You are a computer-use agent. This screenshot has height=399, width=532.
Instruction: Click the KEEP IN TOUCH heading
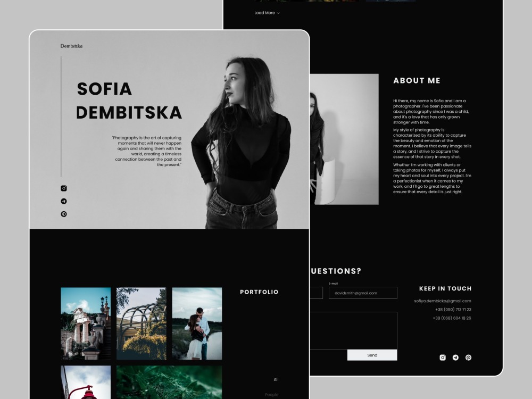point(445,289)
